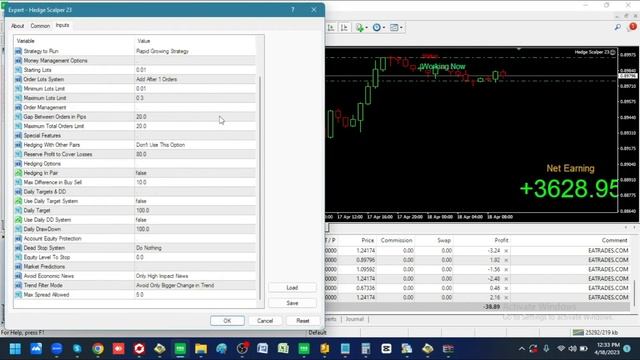Toggle Use Daily Target System value false
Viewport: 640px width, 360px height.
195,201
